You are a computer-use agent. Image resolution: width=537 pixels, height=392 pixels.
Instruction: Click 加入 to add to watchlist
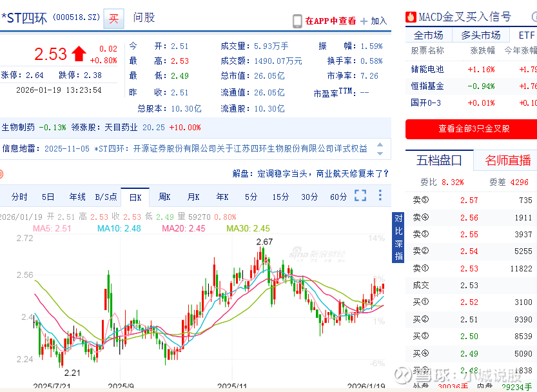(379, 21)
